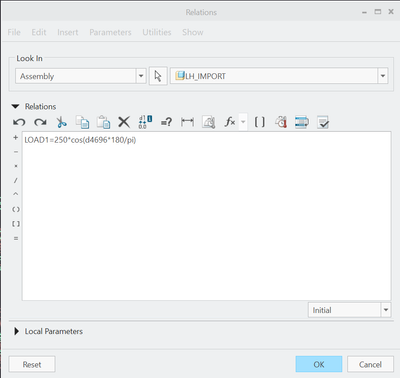Insert parameter with the brackets icon

[x=260, y=122]
